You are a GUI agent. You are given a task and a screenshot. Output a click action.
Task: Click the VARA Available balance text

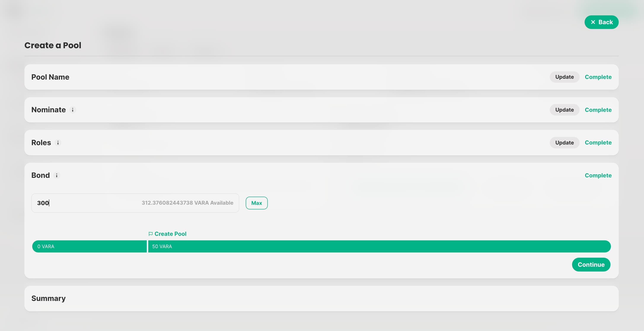[x=187, y=203]
